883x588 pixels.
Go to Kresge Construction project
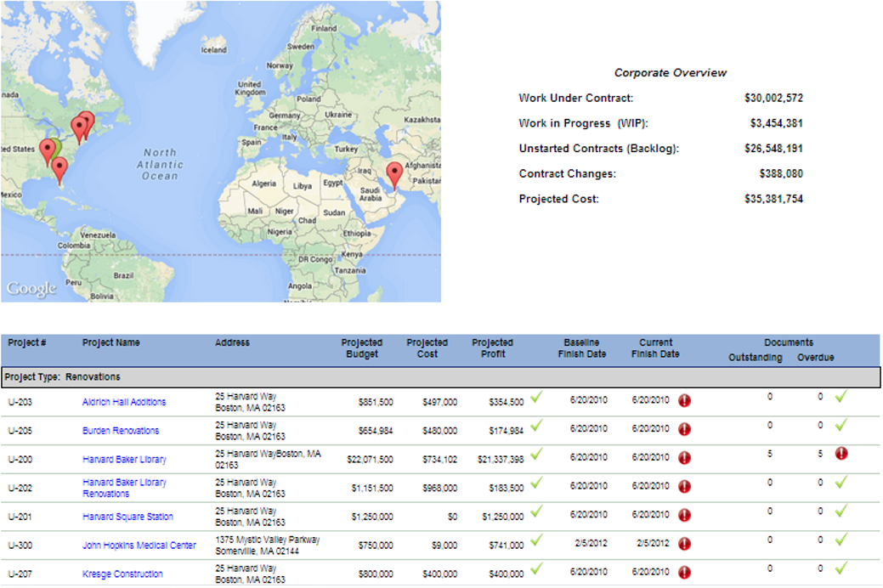coord(122,574)
